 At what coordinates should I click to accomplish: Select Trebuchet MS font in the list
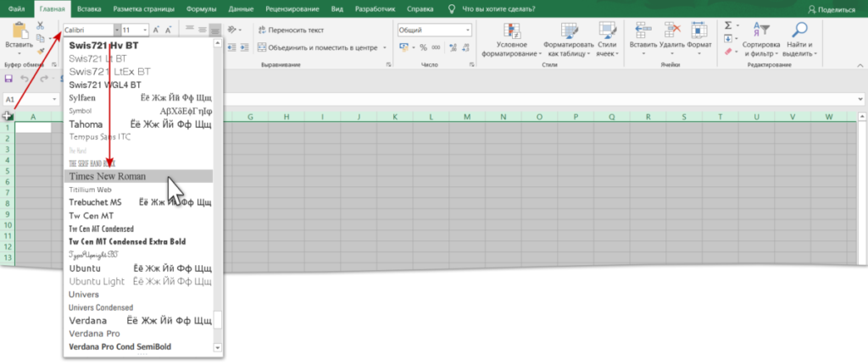(138, 202)
